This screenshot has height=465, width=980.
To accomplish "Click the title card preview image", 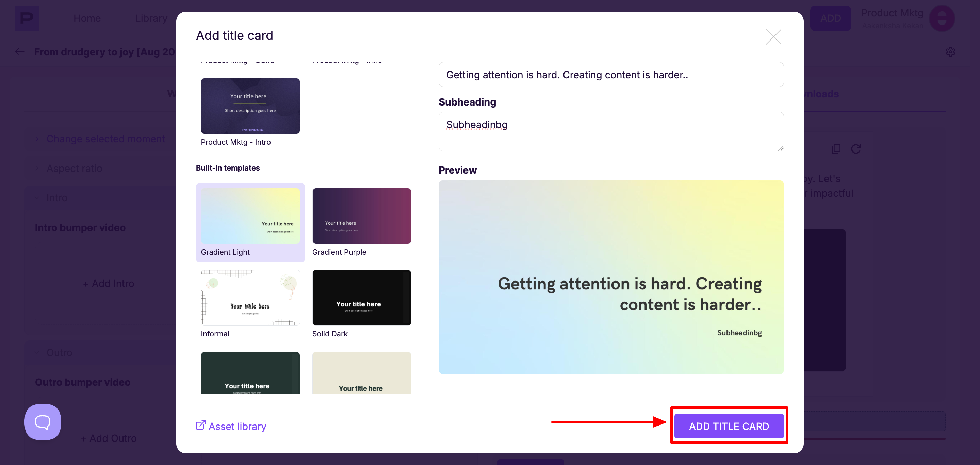I will pyautogui.click(x=610, y=277).
